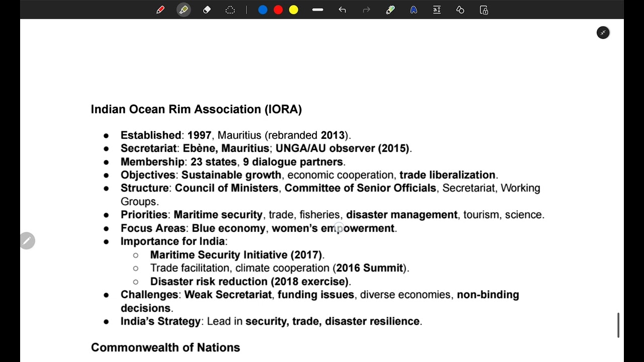The width and height of the screenshot is (644, 362).
Task: Click the text 9 dialogue partners
Action: point(293,162)
